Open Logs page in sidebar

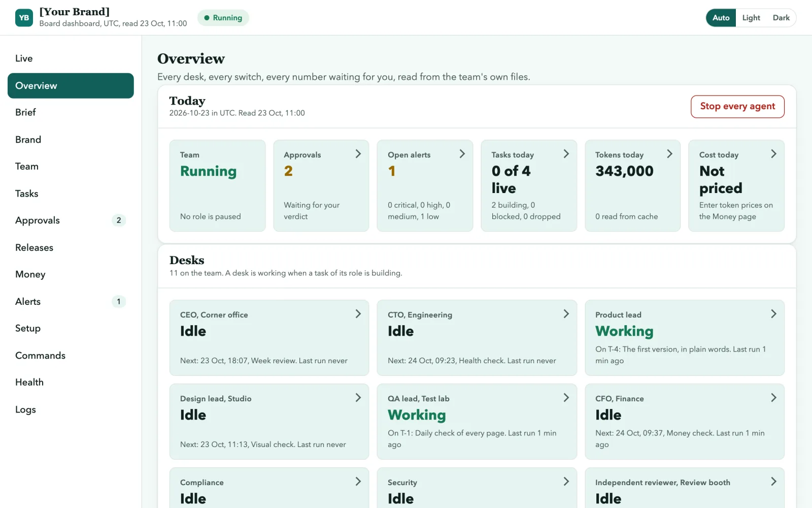[x=71, y=409]
